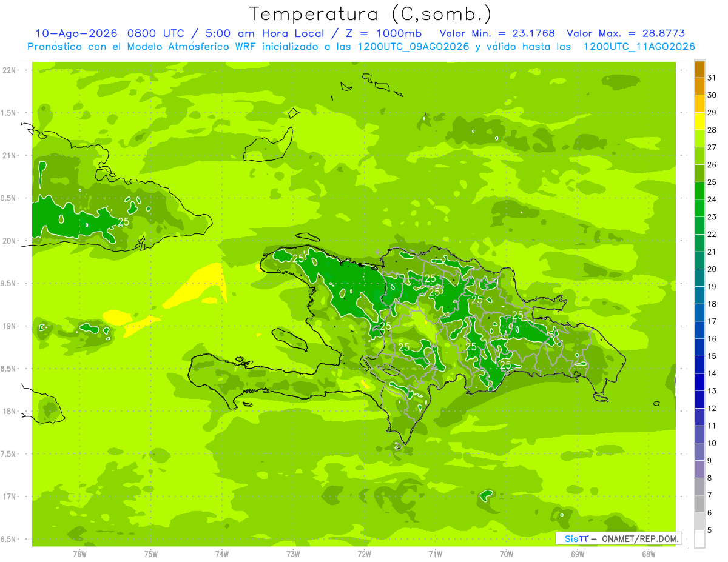Click the gray legend swatch between 6 and 7
Viewport: 728px width, 562px height.
[699, 504]
